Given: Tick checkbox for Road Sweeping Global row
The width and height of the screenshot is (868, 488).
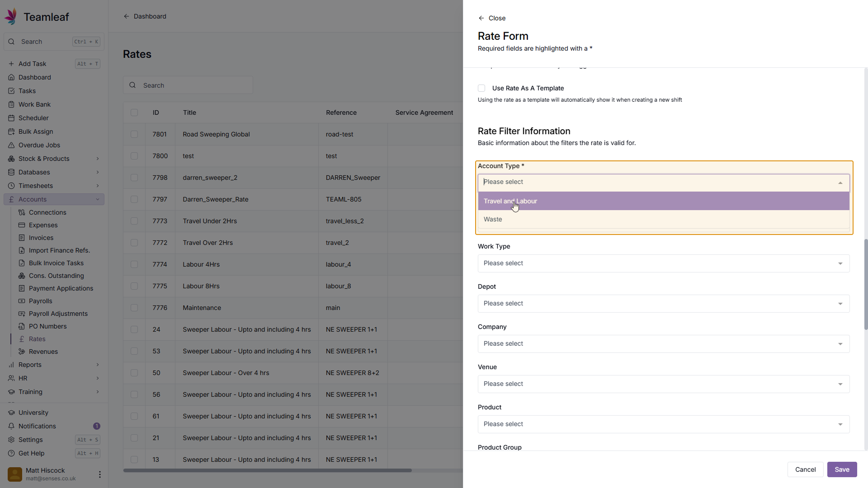Looking at the screenshot, I should (134, 134).
